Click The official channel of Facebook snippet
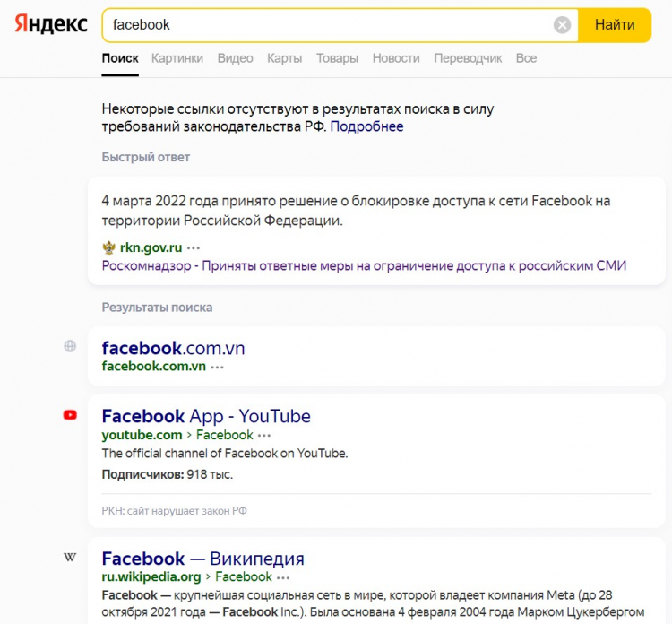 pos(225,454)
